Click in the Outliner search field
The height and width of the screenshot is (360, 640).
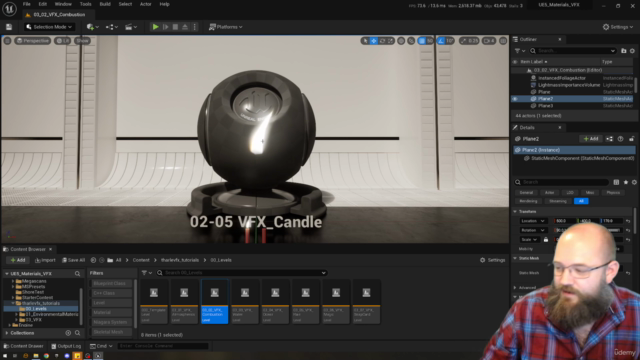tap(573, 51)
